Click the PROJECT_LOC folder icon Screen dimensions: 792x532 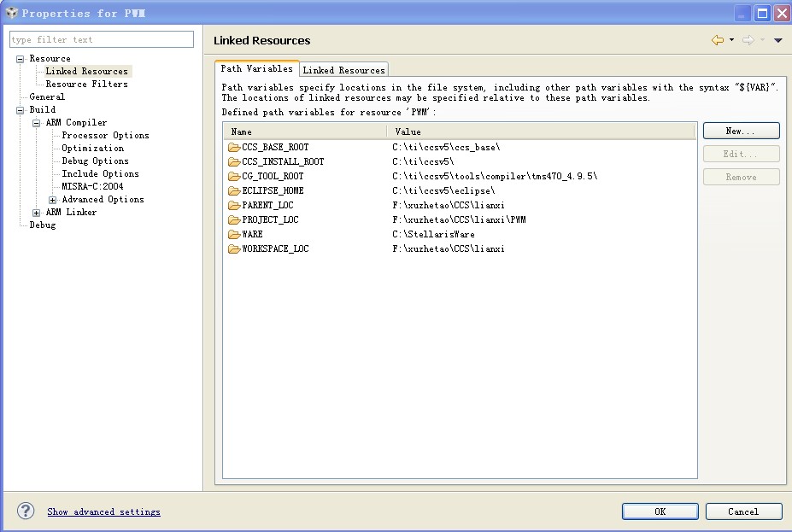[x=234, y=220]
